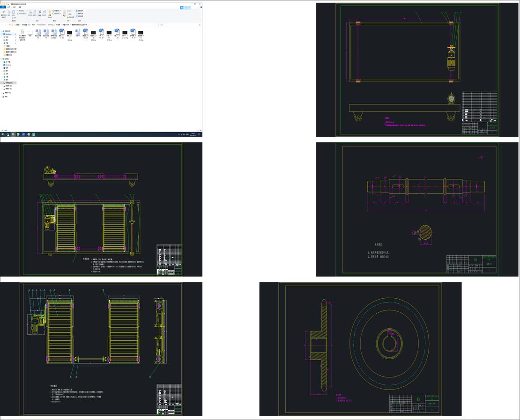Image resolution: width=520 pixels, height=420 pixels.
Task: Click Invert selection in the ribbon
Action: (x=79, y=16)
